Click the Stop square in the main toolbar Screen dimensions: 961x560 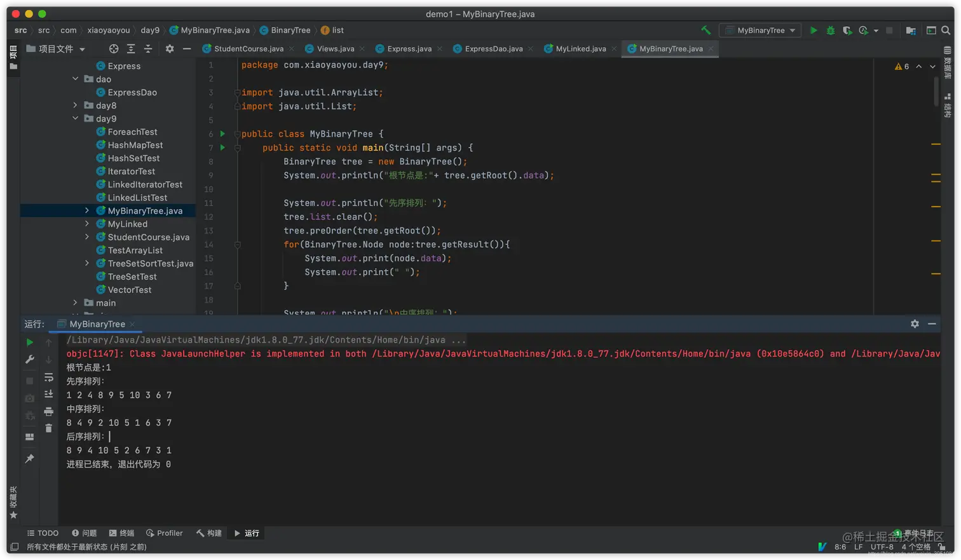pos(890,30)
